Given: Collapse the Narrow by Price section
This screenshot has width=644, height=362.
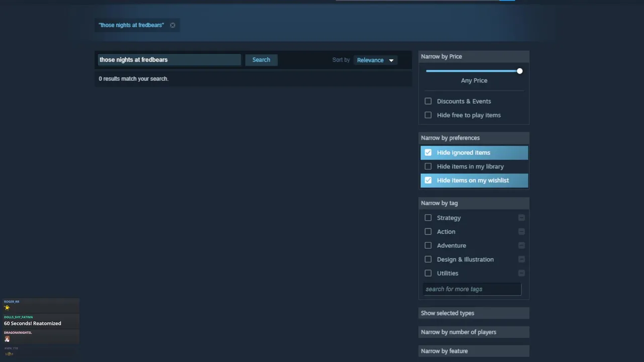Looking at the screenshot, I should (474, 57).
